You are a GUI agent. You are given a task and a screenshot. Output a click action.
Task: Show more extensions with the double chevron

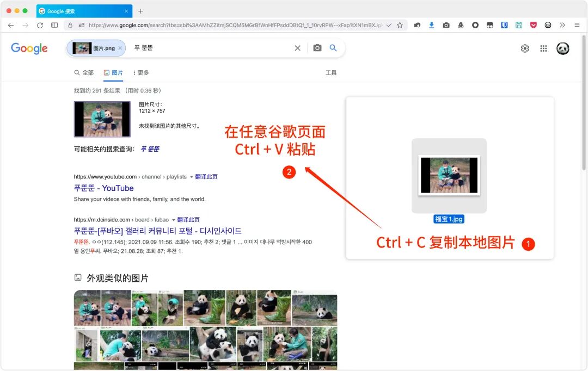pos(562,25)
